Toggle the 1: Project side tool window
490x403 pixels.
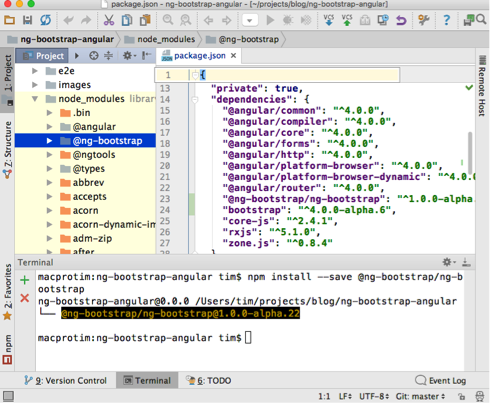tap(7, 79)
